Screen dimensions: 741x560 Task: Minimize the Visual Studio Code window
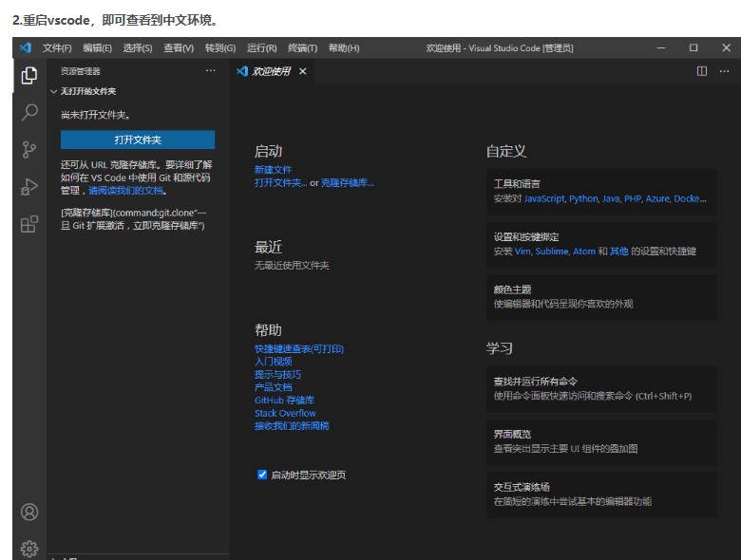pyautogui.click(x=661, y=47)
